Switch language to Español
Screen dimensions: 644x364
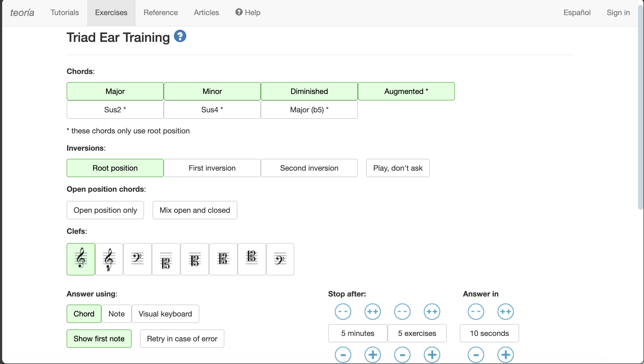[577, 12]
